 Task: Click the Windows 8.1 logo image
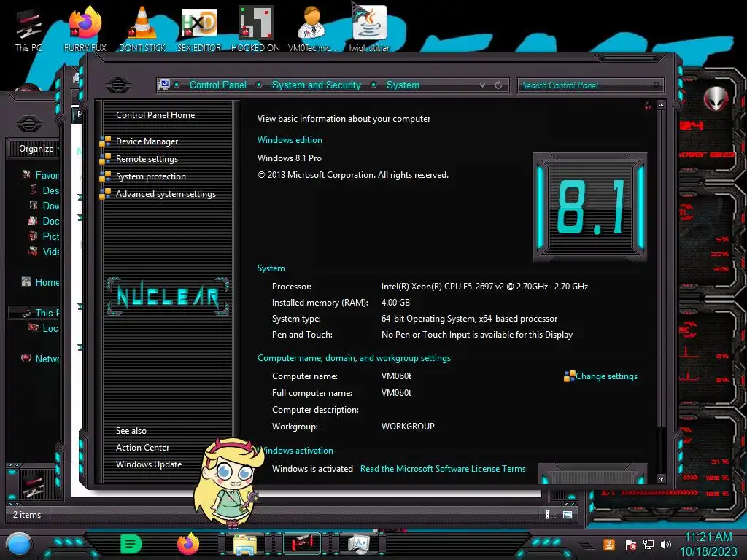pyautogui.click(x=589, y=207)
